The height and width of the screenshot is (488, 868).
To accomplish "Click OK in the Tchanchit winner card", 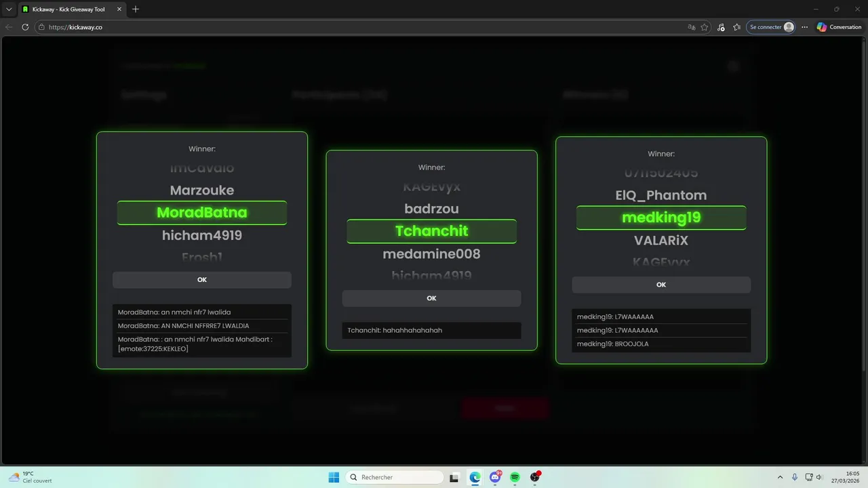I will coord(431,298).
